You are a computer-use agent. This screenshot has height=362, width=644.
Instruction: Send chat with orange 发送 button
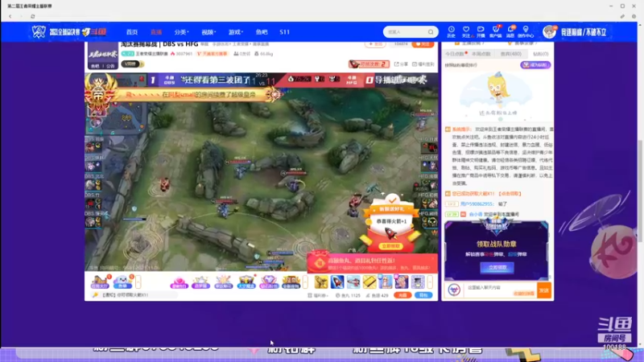[x=544, y=290]
